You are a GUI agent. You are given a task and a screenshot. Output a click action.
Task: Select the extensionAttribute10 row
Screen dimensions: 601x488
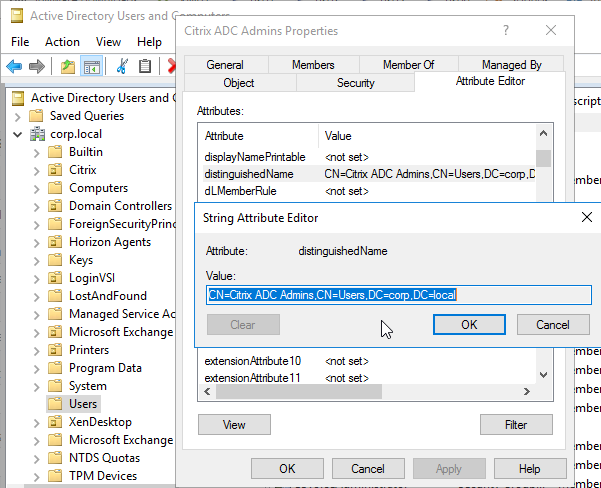tap(369, 361)
